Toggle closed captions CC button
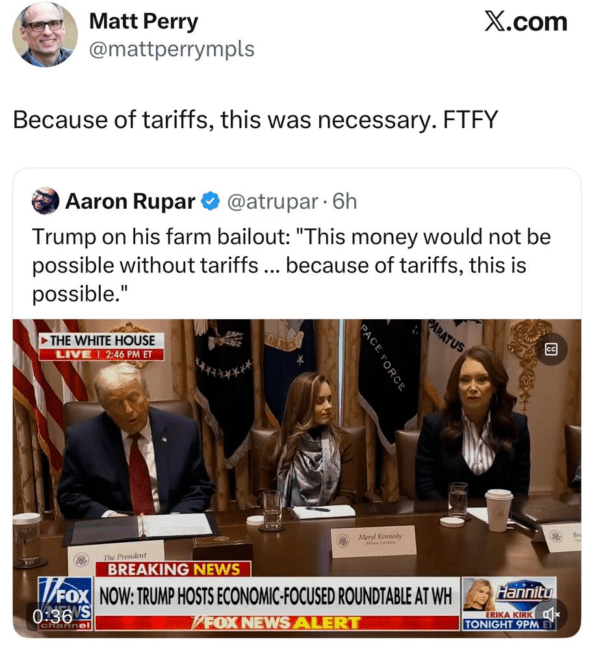The height and width of the screenshot is (650, 594). coord(550,349)
